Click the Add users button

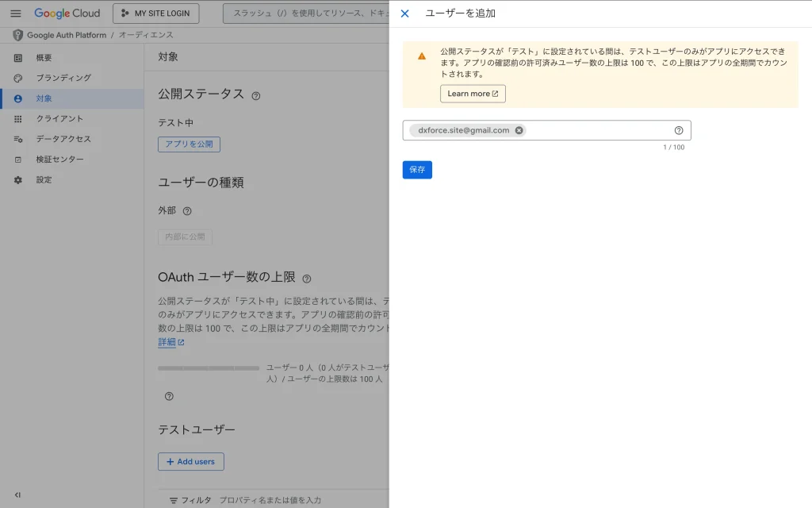point(191,461)
